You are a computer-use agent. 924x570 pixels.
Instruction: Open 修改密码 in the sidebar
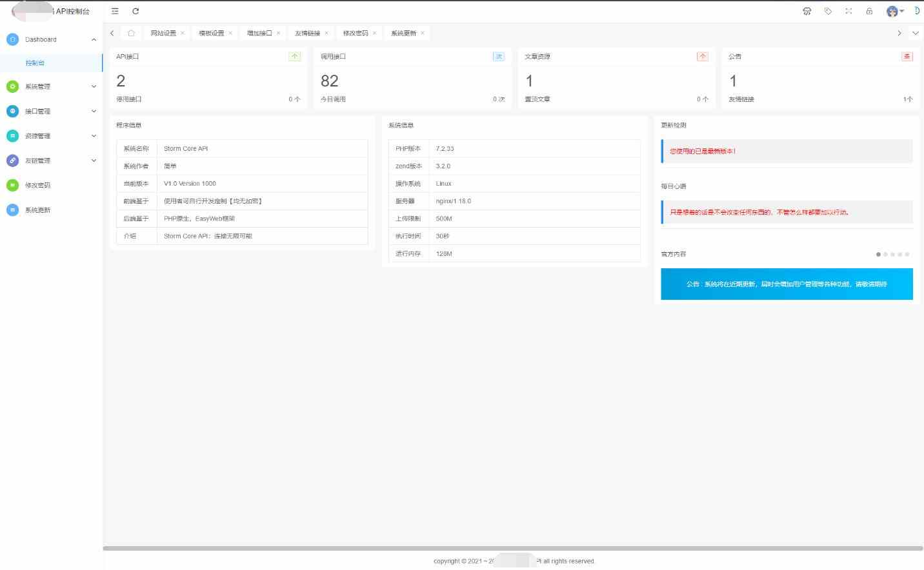click(x=37, y=186)
